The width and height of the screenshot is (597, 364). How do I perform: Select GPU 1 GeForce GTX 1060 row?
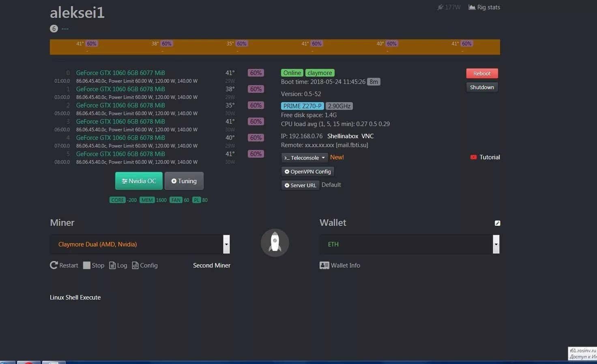pos(120,89)
